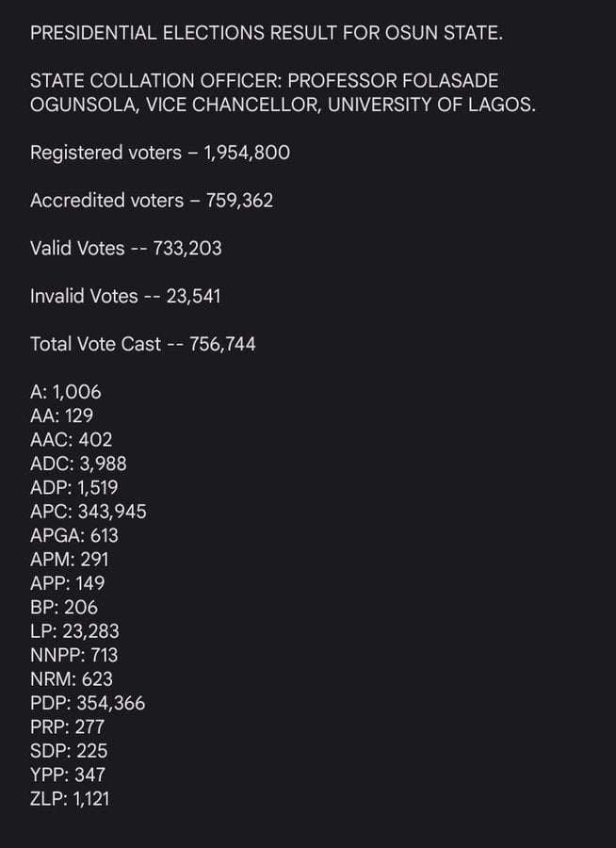Click the State Collation Officer name line
616x848 pixels.
283,93
